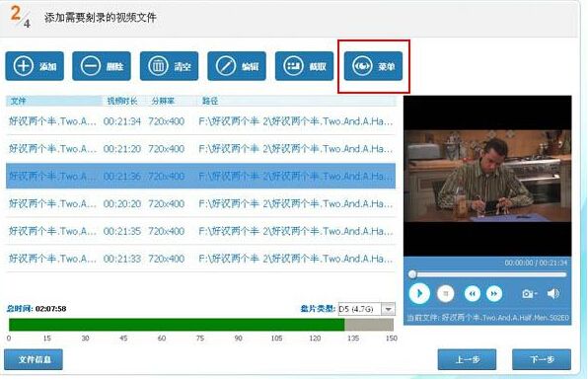Viewport: 588px width, 380px height.
Task: Select the highlighted row lasting 00:21:36
Action: coord(200,176)
